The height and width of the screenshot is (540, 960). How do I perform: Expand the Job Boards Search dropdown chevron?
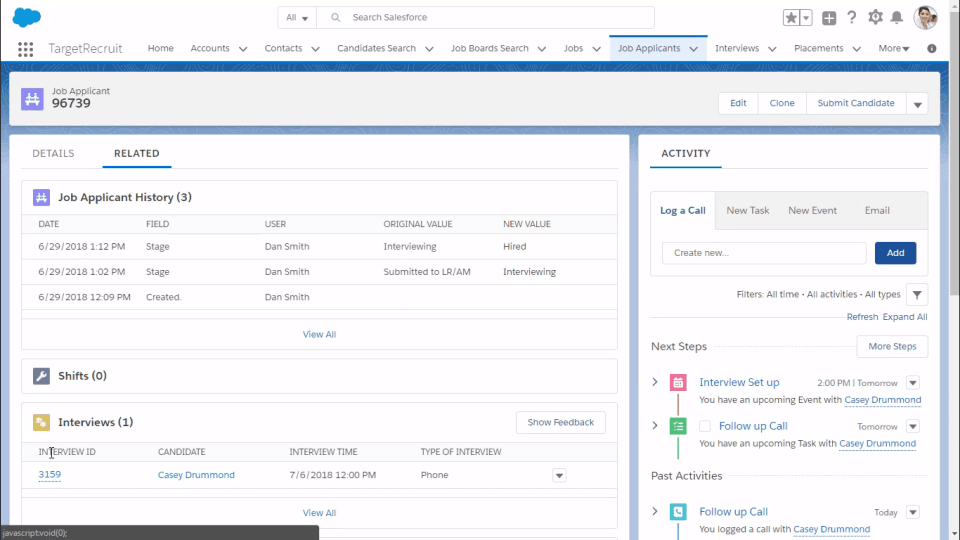(542, 49)
